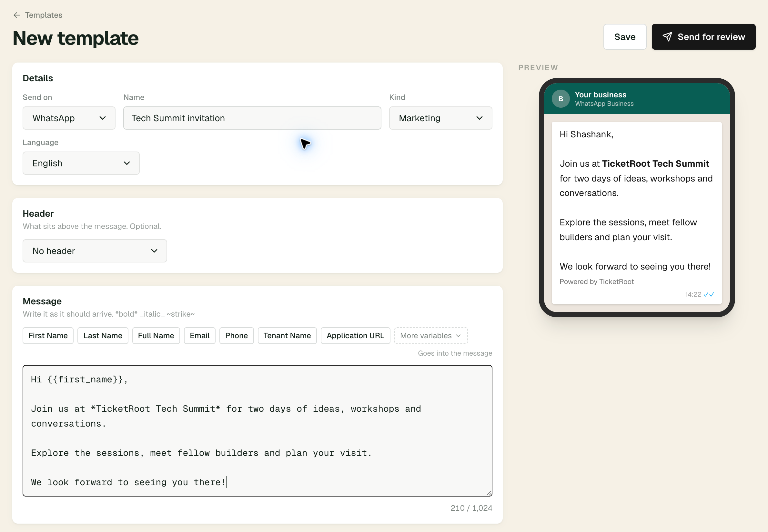Insert the First Name variable
768x532 pixels.
pyautogui.click(x=48, y=335)
